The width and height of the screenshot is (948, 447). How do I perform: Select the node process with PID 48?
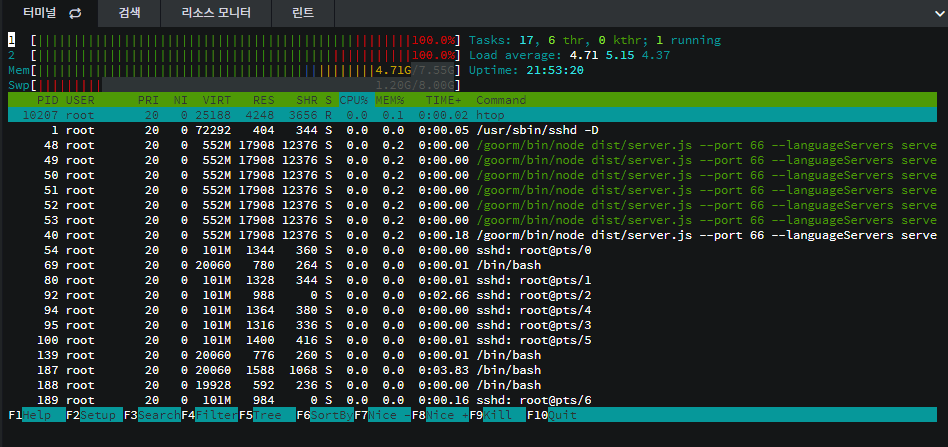[x=472, y=145]
